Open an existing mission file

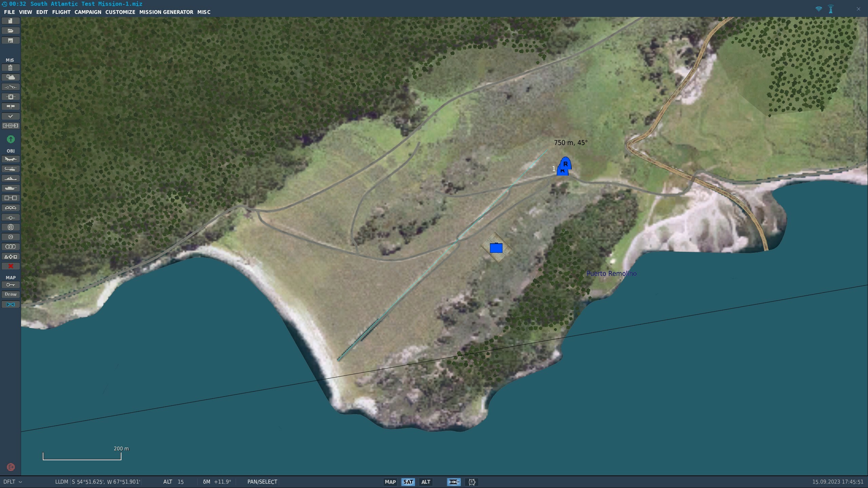[11, 31]
